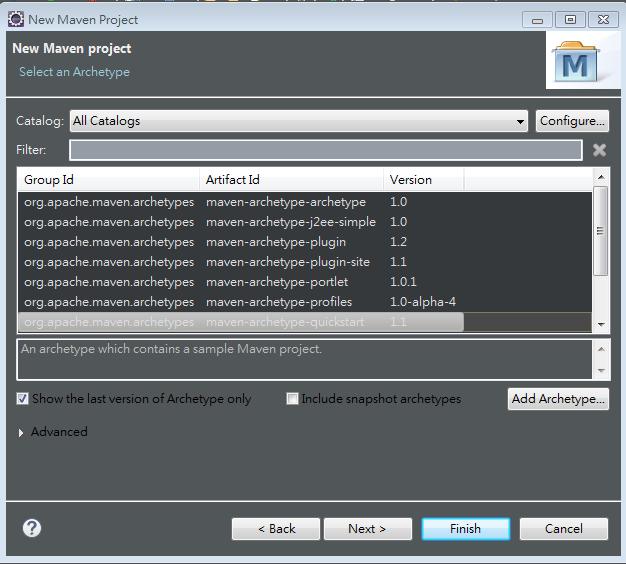Click the description box scroll down arrow

601,371
